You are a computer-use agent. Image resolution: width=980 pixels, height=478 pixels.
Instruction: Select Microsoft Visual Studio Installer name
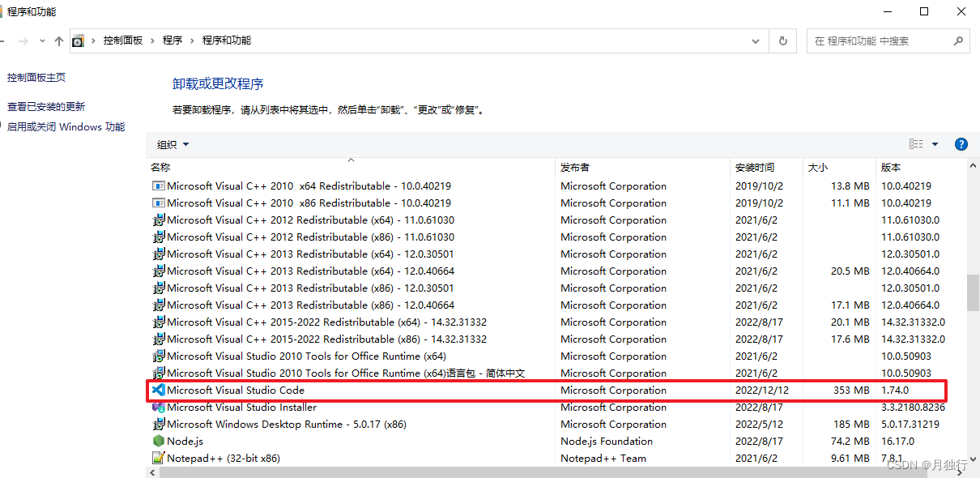(x=241, y=408)
